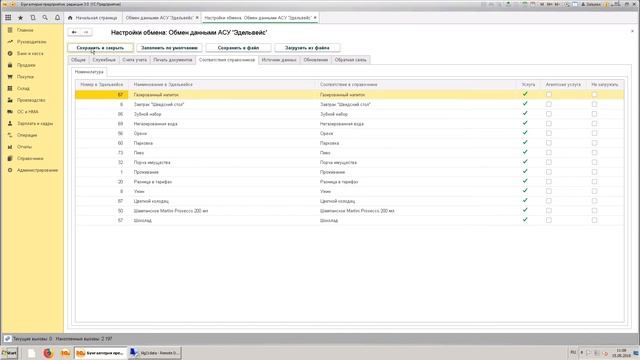Open ОС и НМА section
Image resolution: width=640 pixels, height=360 pixels.
[x=27, y=112]
